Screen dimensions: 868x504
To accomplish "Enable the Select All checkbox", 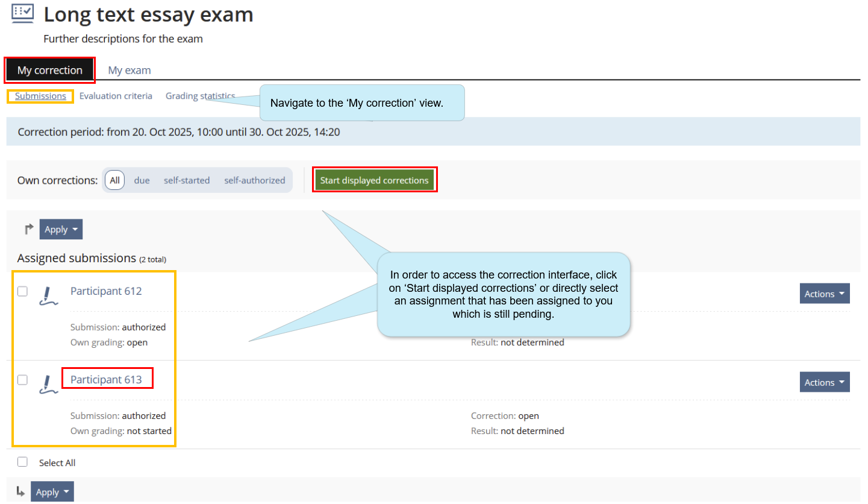I will click(22, 462).
